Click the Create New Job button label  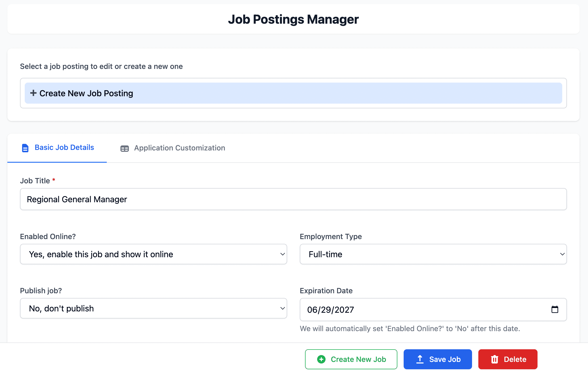(x=358, y=359)
